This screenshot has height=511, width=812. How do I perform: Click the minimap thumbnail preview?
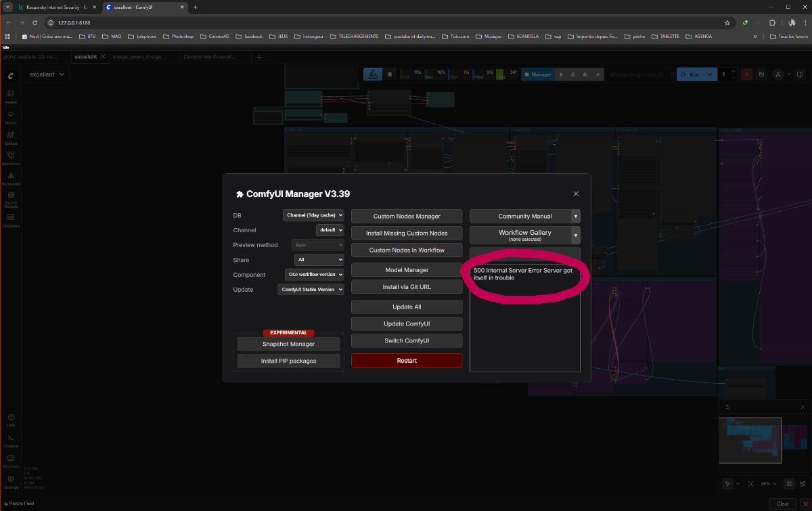(750, 440)
